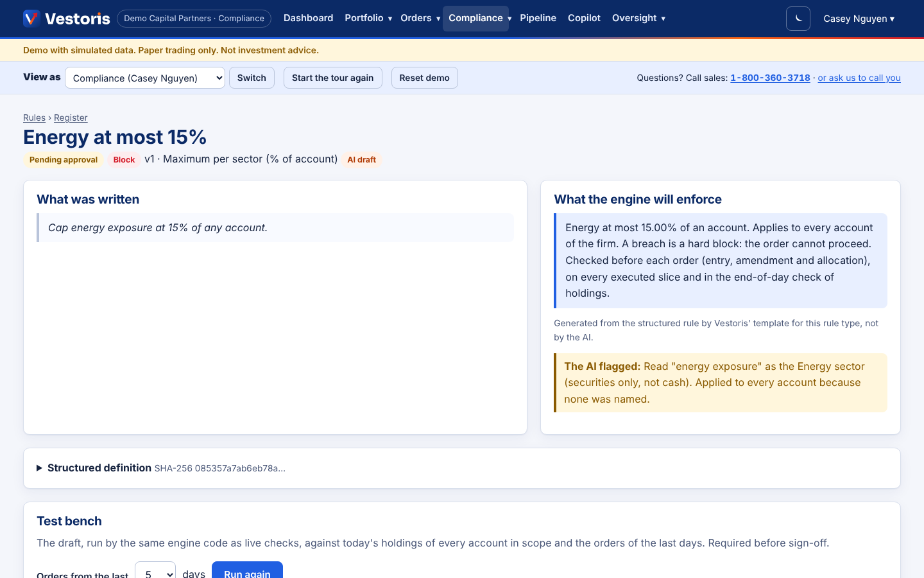Open the Copilot page
This screenshot has width=924, height=578.
click(x=584, y=19)
